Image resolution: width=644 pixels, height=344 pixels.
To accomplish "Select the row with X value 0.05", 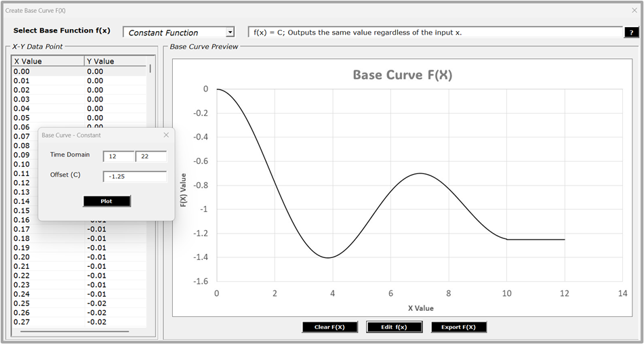I will pyautogui.click(x=79, y=118).
